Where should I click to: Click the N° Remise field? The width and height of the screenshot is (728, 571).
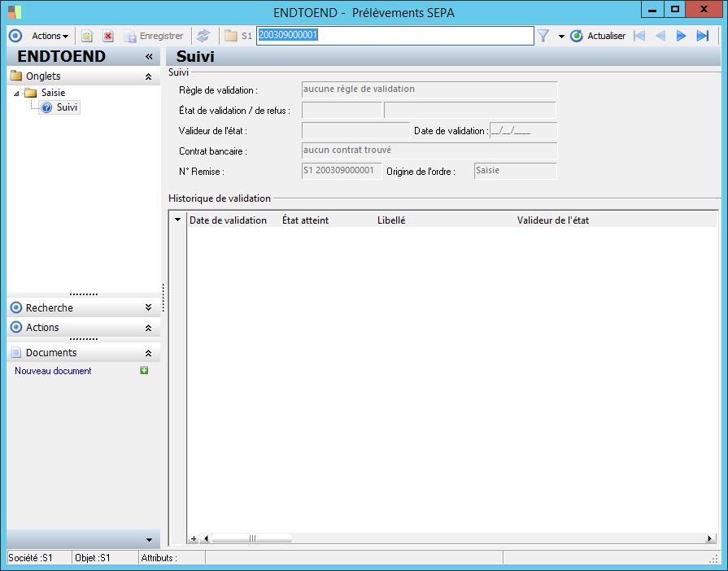(x=342, y=171)
